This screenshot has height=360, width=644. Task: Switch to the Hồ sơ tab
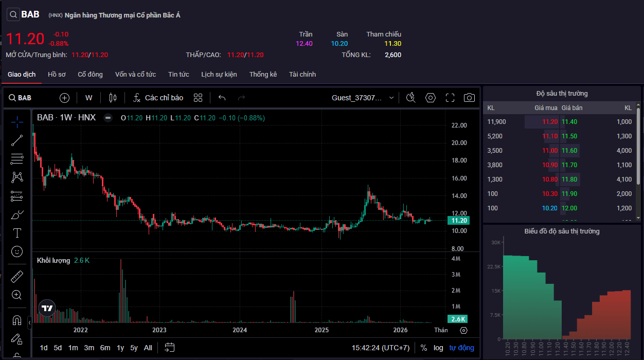(57, 75)
